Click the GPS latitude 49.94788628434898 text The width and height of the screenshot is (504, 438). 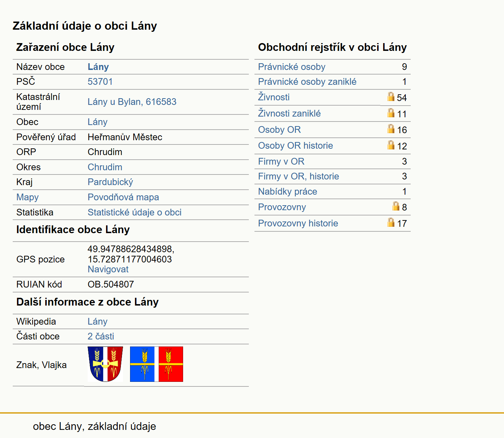pos(131,249)
